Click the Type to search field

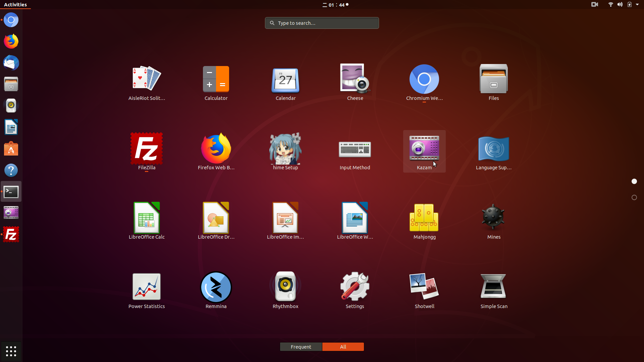322,23
